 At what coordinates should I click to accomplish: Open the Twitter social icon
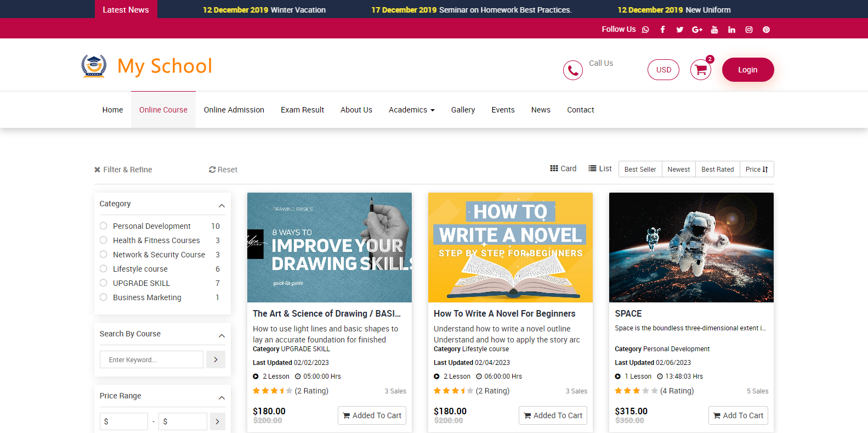[x=679, y=30]
